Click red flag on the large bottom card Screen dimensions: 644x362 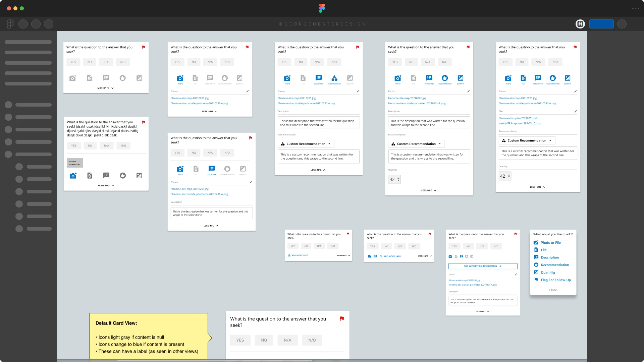point(342,319)
